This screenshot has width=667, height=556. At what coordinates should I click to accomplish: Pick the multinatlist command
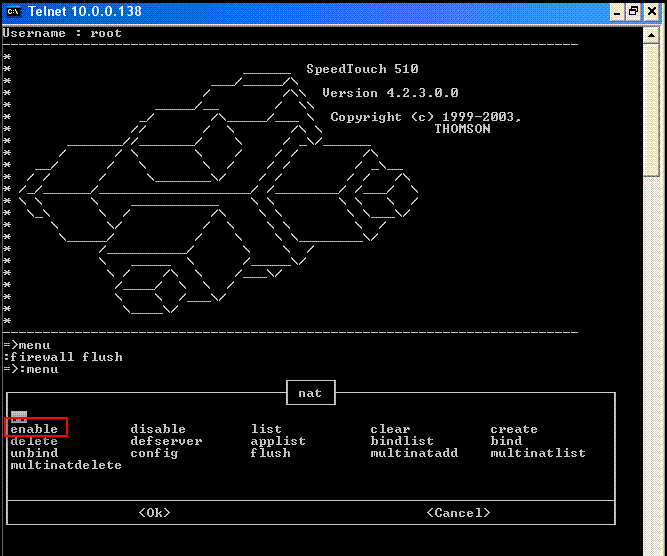pos(538,453)
